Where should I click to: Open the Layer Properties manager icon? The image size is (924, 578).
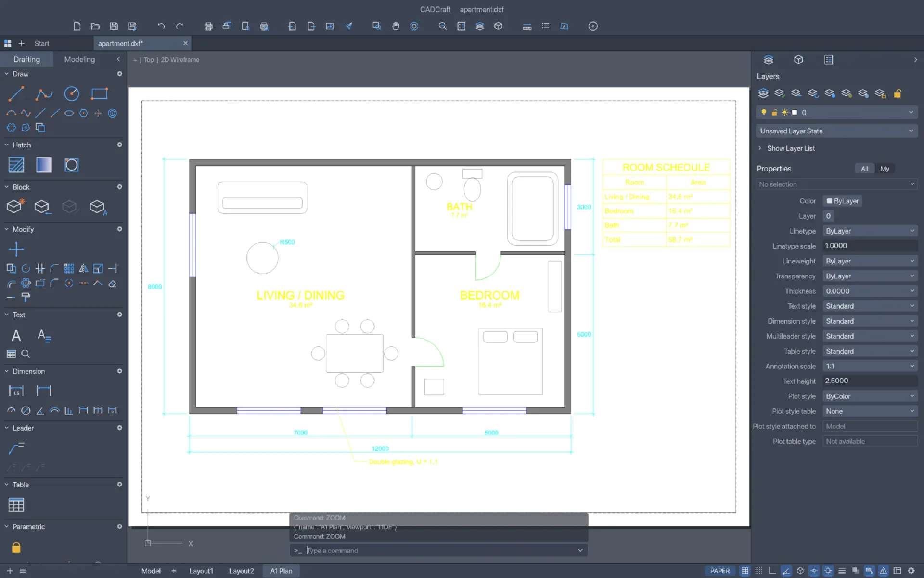[x=763, y=93]
